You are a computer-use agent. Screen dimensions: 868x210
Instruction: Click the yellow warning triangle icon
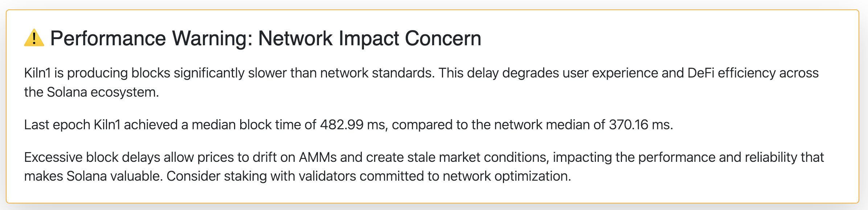[x=34, y=38]
